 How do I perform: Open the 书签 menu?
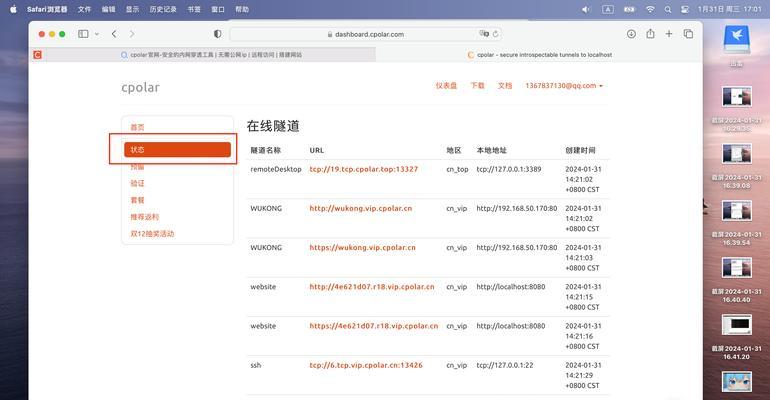[194, 9]
